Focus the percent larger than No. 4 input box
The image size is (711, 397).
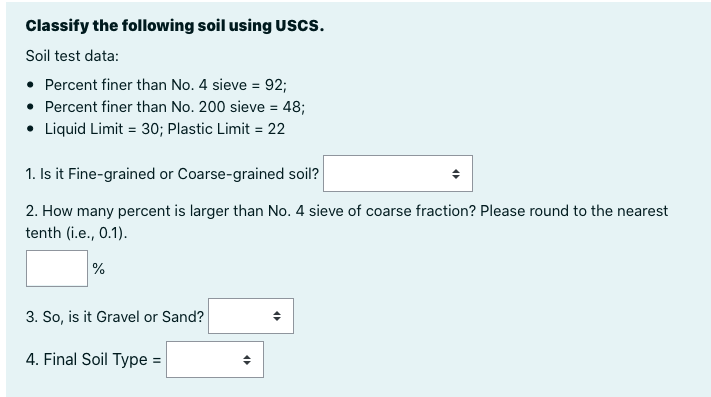(57, 268)
